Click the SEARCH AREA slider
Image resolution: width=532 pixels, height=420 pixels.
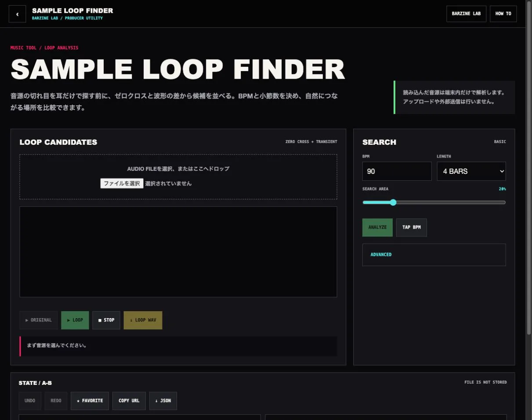click(434, 202)
